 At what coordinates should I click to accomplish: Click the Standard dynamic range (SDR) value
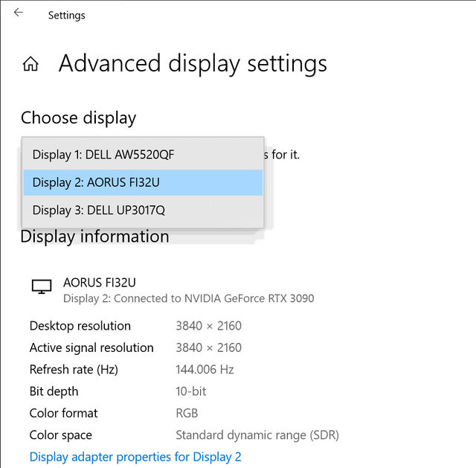tap(257, 435)
